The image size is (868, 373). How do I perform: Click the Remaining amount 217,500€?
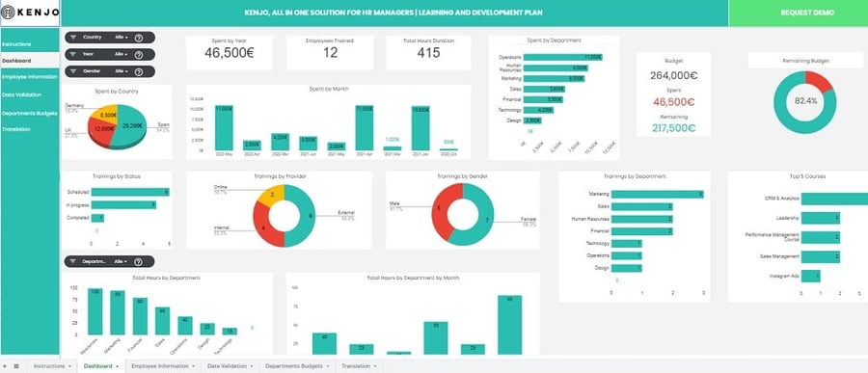[674, 128]
